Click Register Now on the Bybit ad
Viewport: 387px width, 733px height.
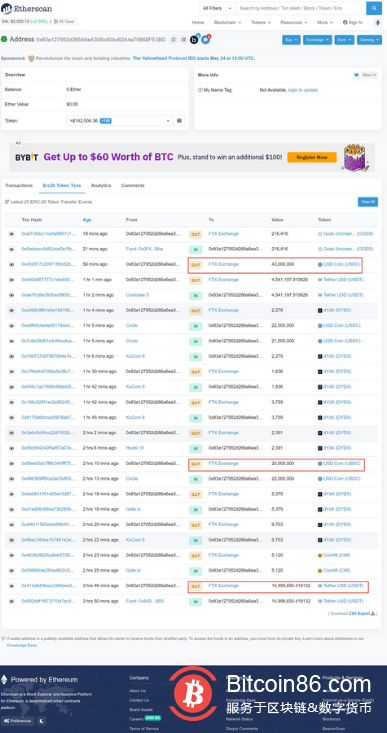click(312, 157)
